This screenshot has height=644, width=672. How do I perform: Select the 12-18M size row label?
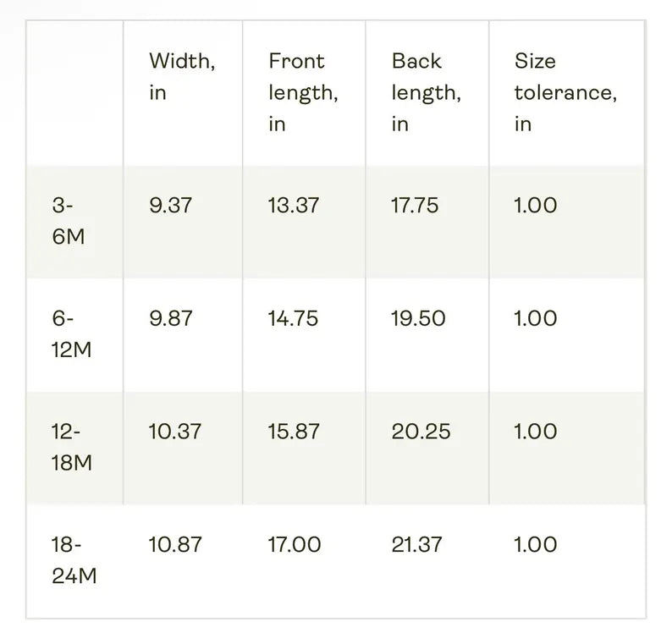[71, 447]
